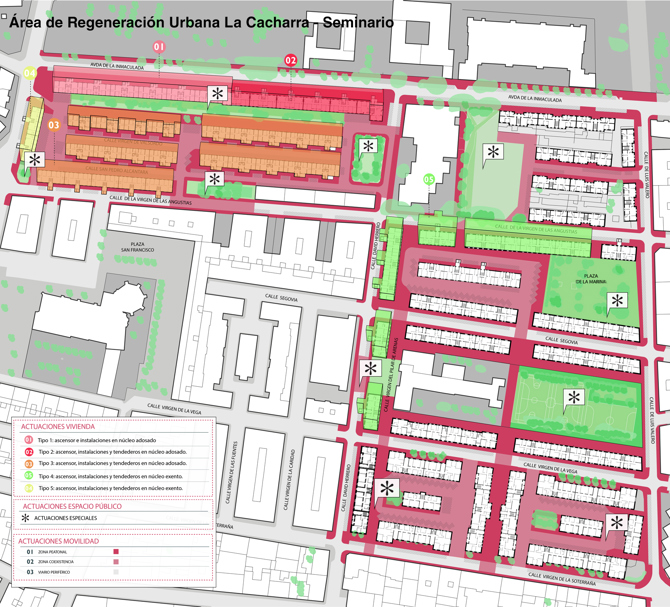Select the yellow 04 map marker

(x=30, y=73)
